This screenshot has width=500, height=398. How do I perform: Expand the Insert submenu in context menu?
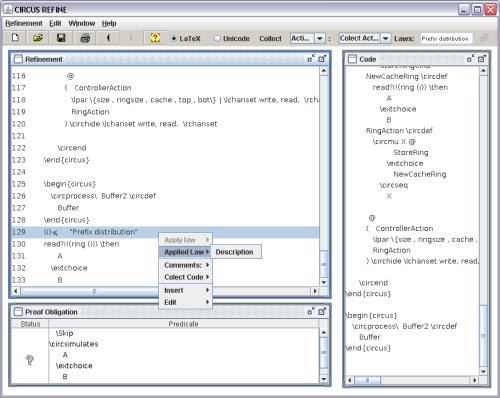(x=185, y=290)
